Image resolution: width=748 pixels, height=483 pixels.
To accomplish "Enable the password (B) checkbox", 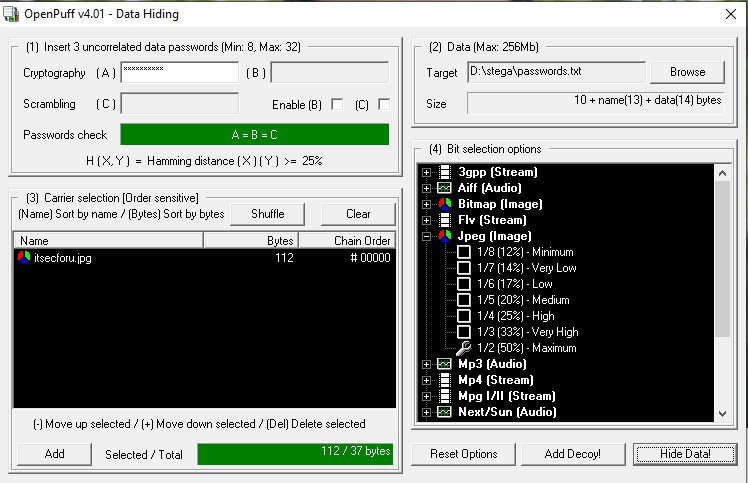I will click(x=337, y=104).
